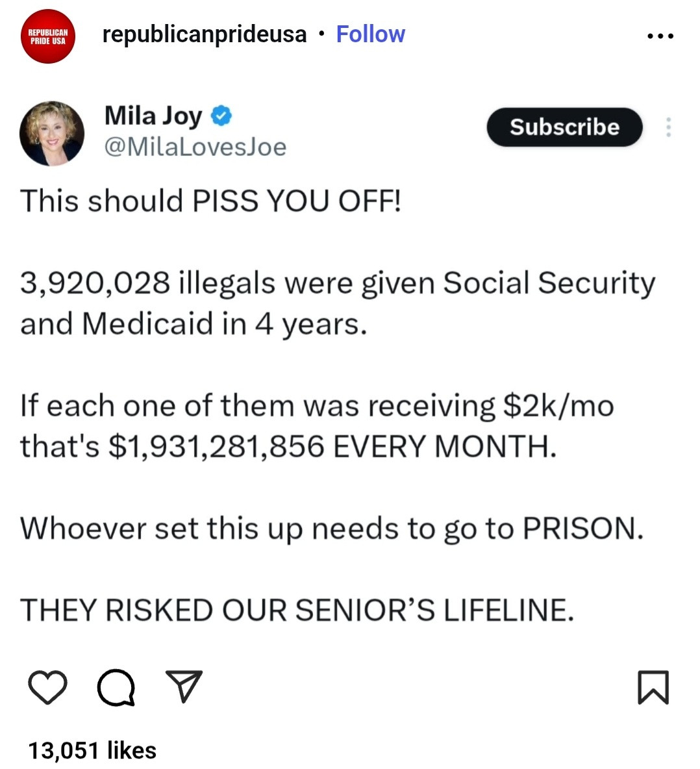Share the post using the paper plane icon

coord(184,687)
